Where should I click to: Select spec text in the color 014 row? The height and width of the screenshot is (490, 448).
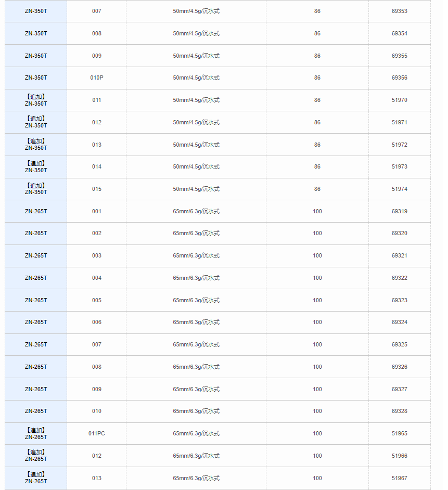click(196, 166)
